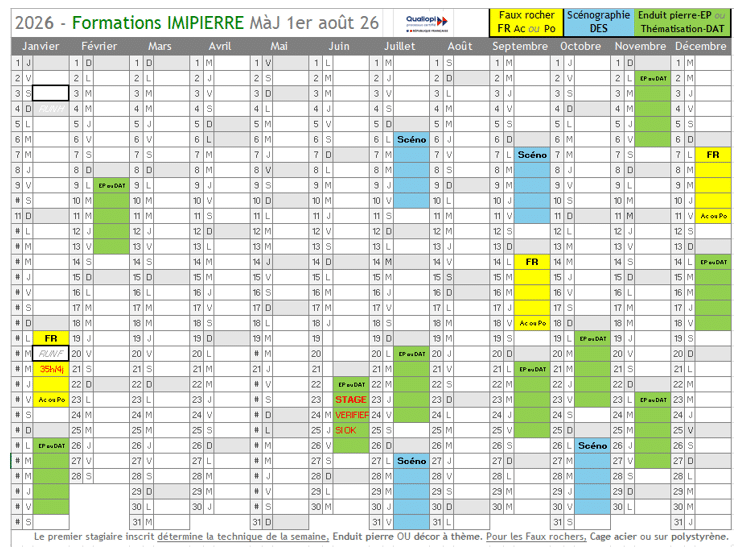Viewport: 744px width, 548px height.
Task: Select the empty outlined cell on 3 Janvier
Action: (51, 93)
